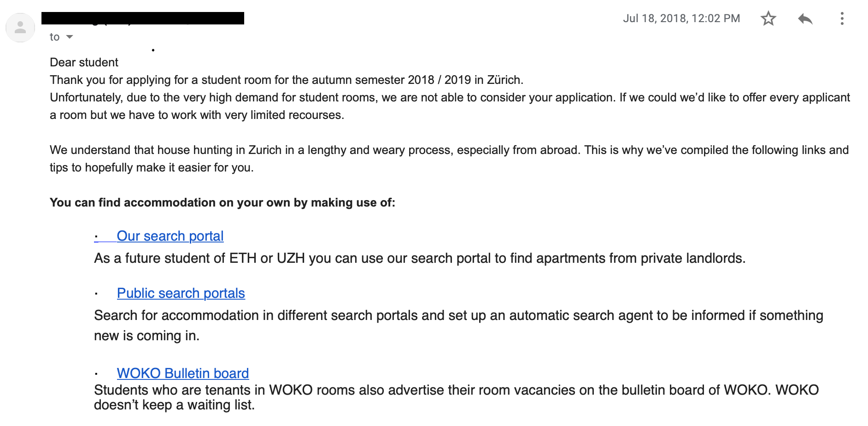Viewport: 868px width, 426px height.
Task: Click the bullet before "Public search portals"
Action: [96, 294]
